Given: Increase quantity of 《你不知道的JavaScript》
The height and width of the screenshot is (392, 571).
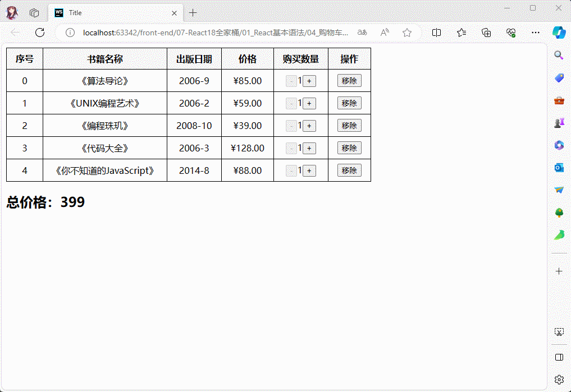Looking at the screenshot, I should (309, 170).
